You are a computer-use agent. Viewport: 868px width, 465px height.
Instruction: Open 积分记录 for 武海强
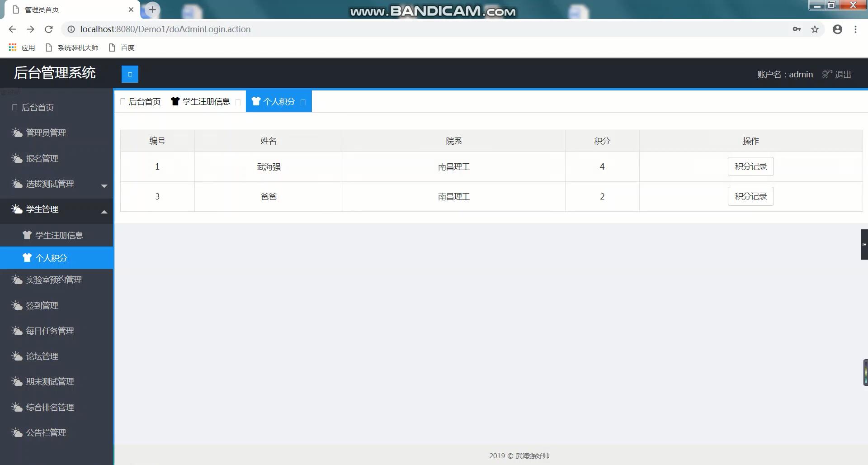pyautogui.click(x=750, y=166)
